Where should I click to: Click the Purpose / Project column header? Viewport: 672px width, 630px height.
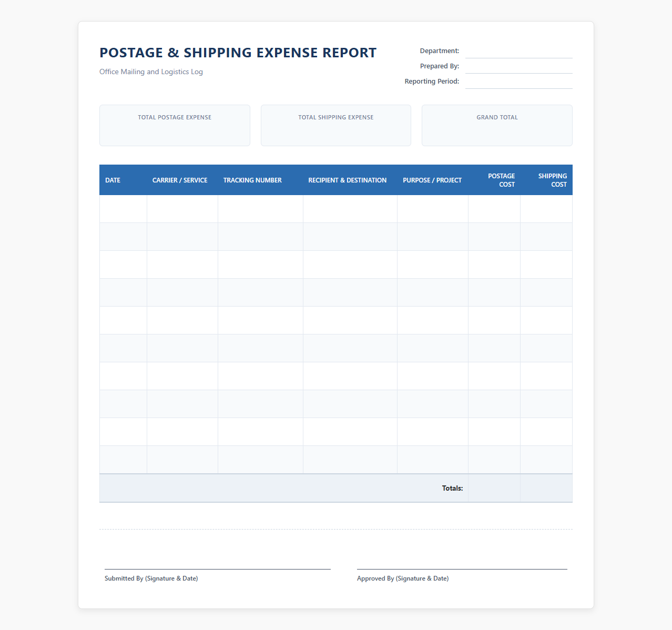pyautogui.click(x=433, y=180)
